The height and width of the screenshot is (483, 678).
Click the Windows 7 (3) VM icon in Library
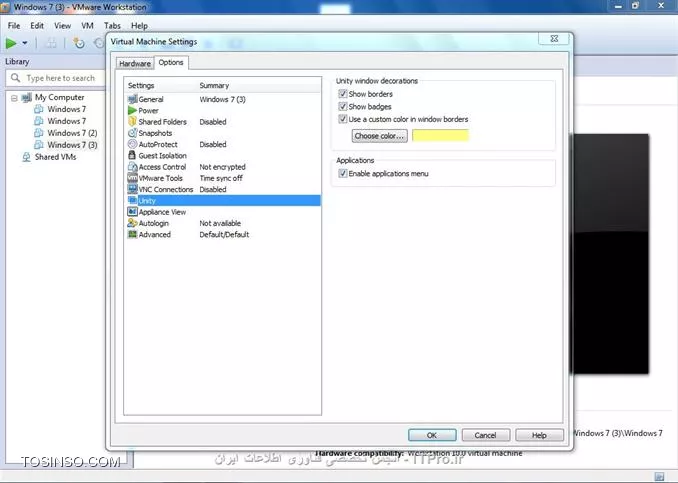pos(39,145)
